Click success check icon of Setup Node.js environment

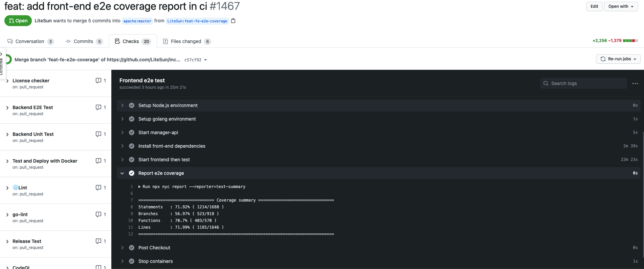coord(132,105)
